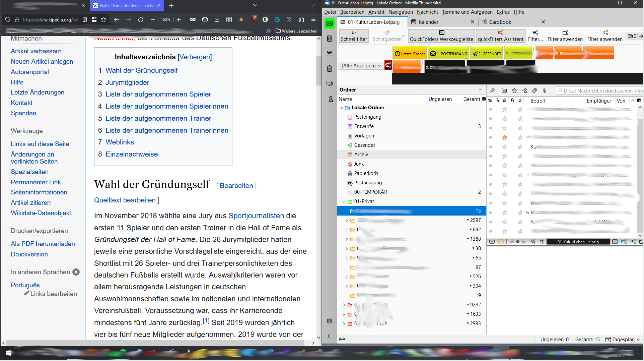
Task: Click the yellow Letzte Ordner quick folder tab
Action: click(410, 54)
